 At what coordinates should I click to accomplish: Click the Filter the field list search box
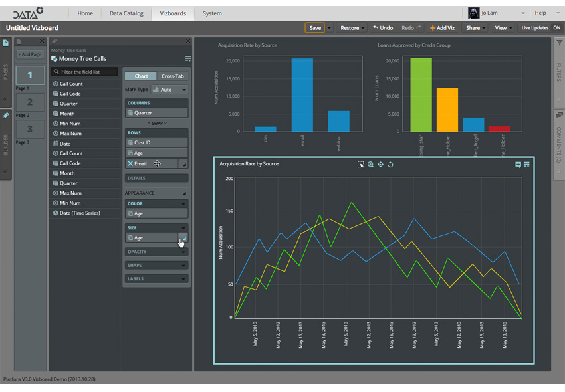(x=85, y=72)
